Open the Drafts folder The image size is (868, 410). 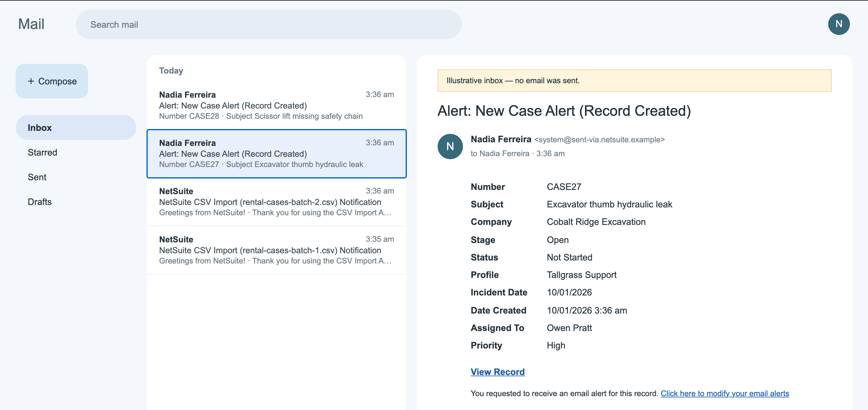[x=76, y=202]
